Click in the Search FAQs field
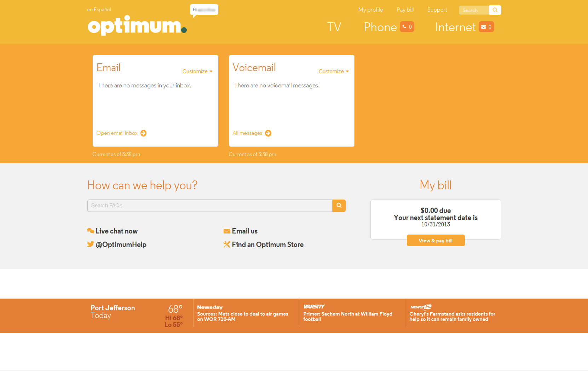Viewport: 588px width, 375px height. pyautogui.click(x=210, y=206)
